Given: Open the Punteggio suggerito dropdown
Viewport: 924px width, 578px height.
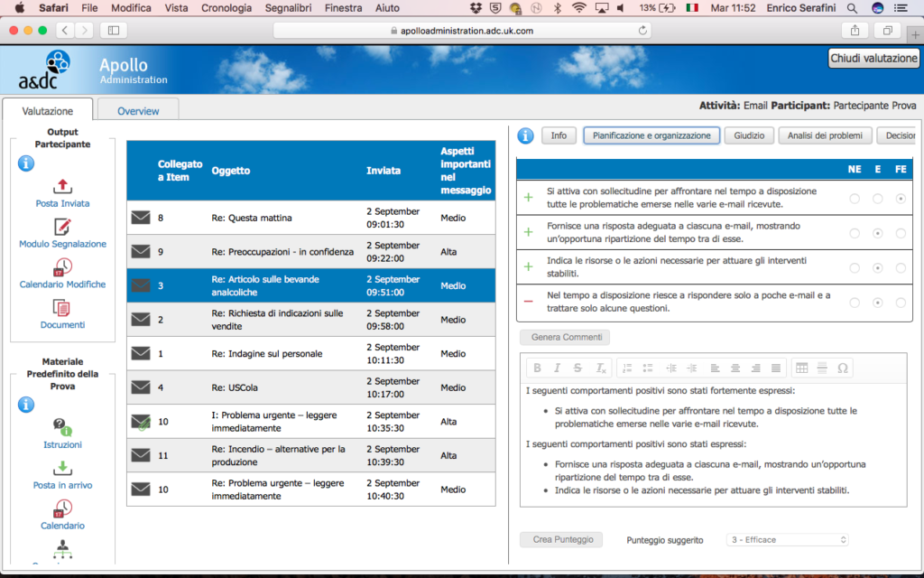Looking at the screenshot, I should (788, 540).
